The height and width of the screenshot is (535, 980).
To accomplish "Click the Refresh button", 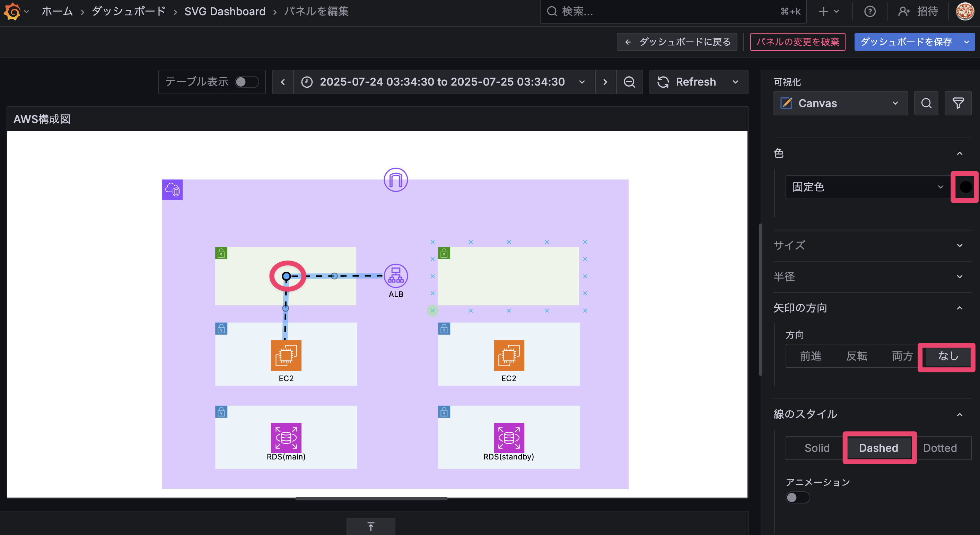I will 687,82.
